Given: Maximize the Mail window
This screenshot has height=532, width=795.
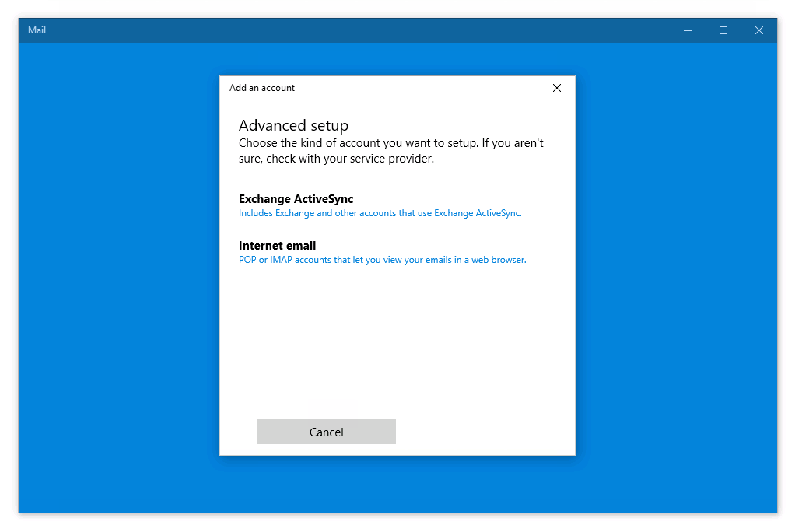Looking at the screenshot, I should click(723, 30).
